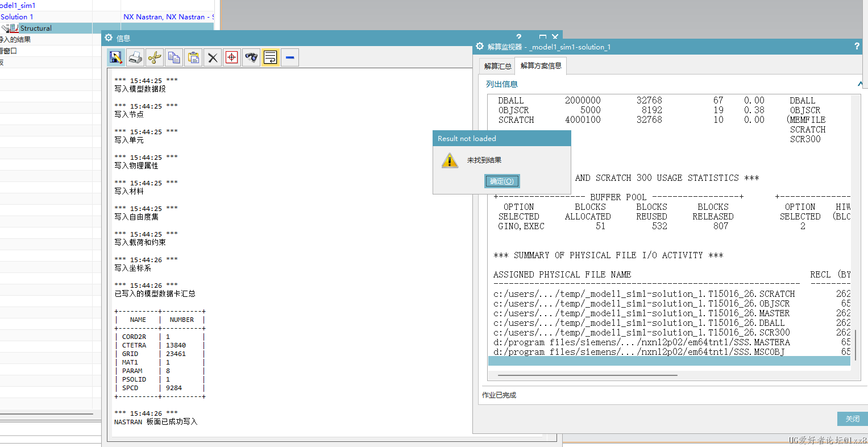Click the help question mark on the 信息 window
This screenshot has height=447, width=868.
(x=518, y=37)
